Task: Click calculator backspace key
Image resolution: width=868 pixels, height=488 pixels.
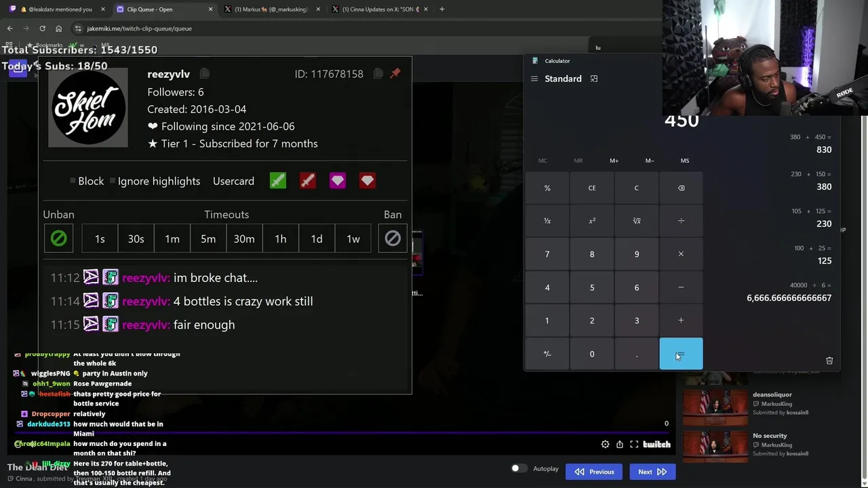Action: click(681, 188)
